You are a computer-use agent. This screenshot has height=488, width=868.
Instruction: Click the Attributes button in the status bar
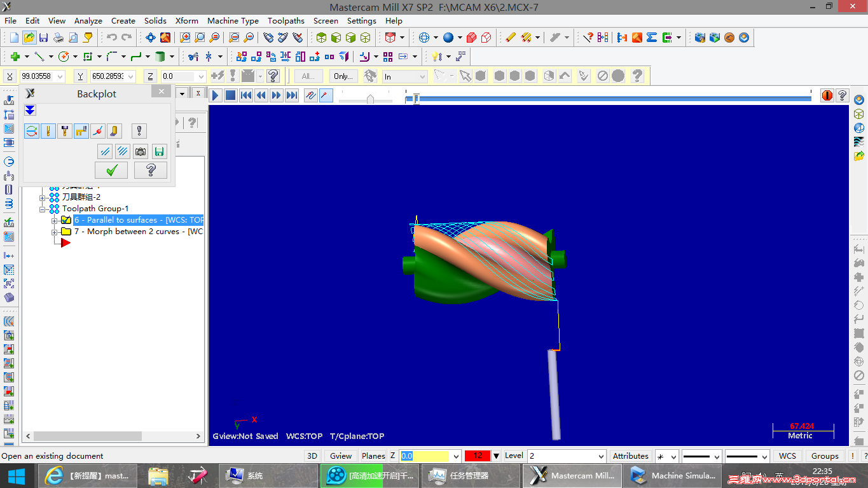(x=631, y=456)
